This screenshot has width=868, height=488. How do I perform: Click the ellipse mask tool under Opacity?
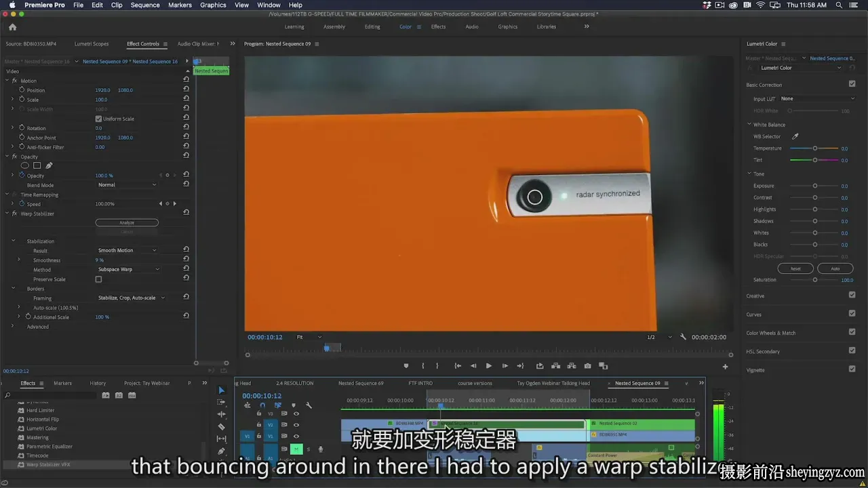point(25,165)
